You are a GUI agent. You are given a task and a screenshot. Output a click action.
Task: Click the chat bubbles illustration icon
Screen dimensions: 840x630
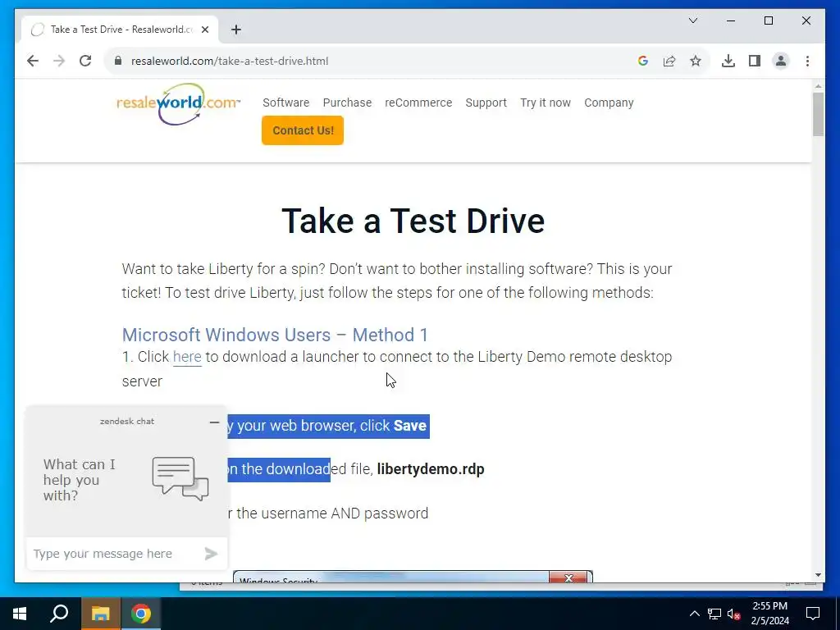point(180,478)
